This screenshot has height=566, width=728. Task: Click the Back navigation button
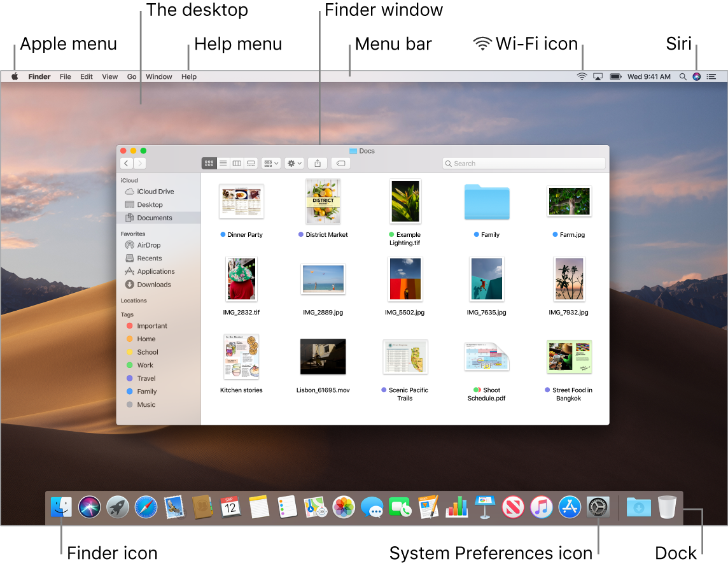pyautogui.click(x=126, y=163)
